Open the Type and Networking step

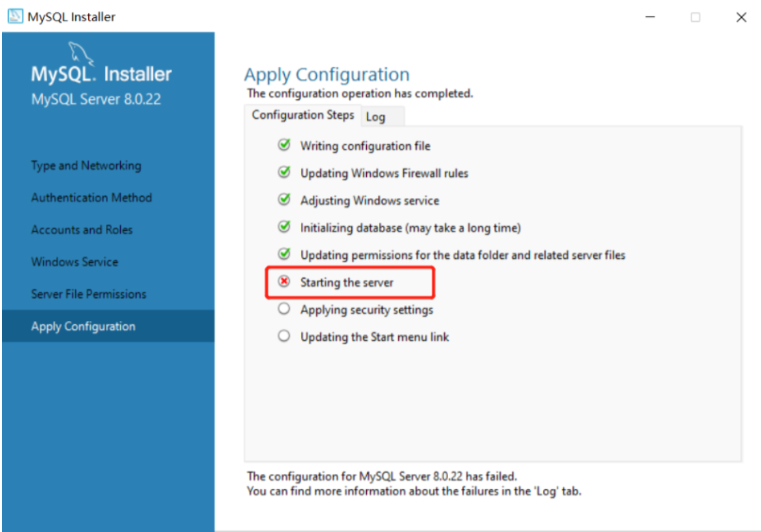click(85, 165)
